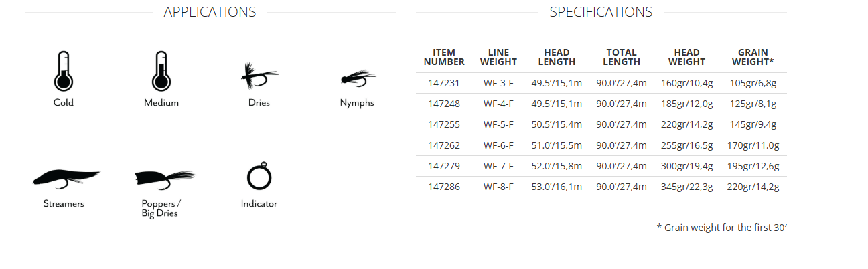Click the Medium thermometer icon
The width and height of the screenshot is (868, 269).
pyautogui.click(x=161, y=71)
